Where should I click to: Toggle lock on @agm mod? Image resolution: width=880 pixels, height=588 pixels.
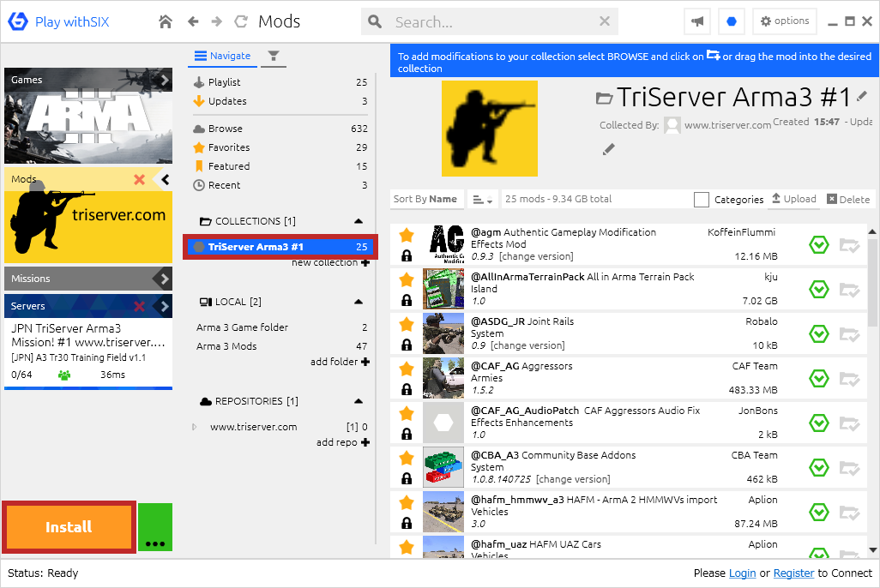click(x=407, y=255)
